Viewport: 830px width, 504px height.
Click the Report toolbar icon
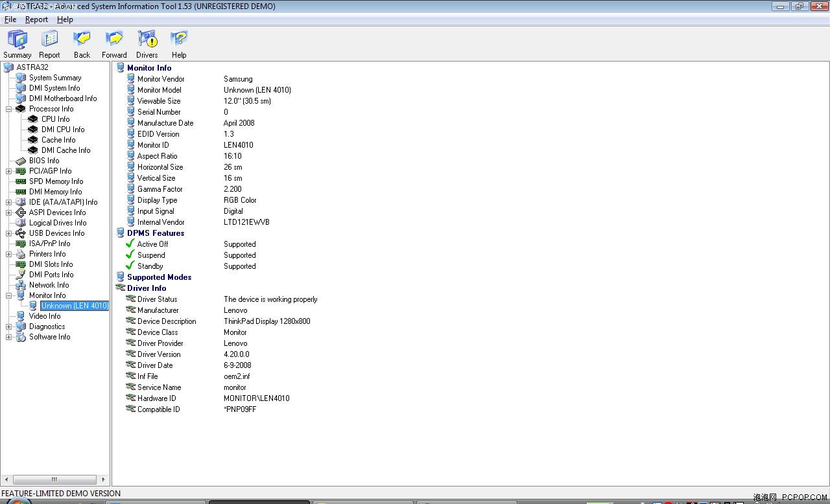tap(49, 40)
